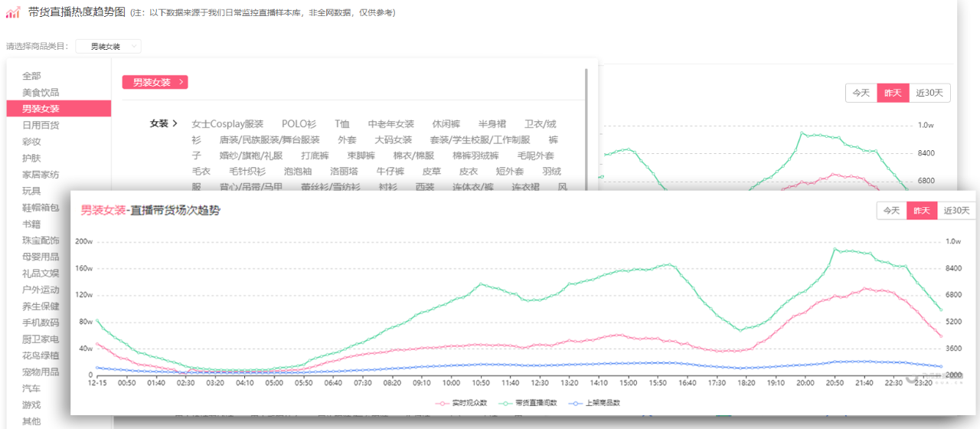The height and width of the screenshot is (429, 980).
Task: Click the pink 男装女装 tag with chevron
Action: (155, 82)
